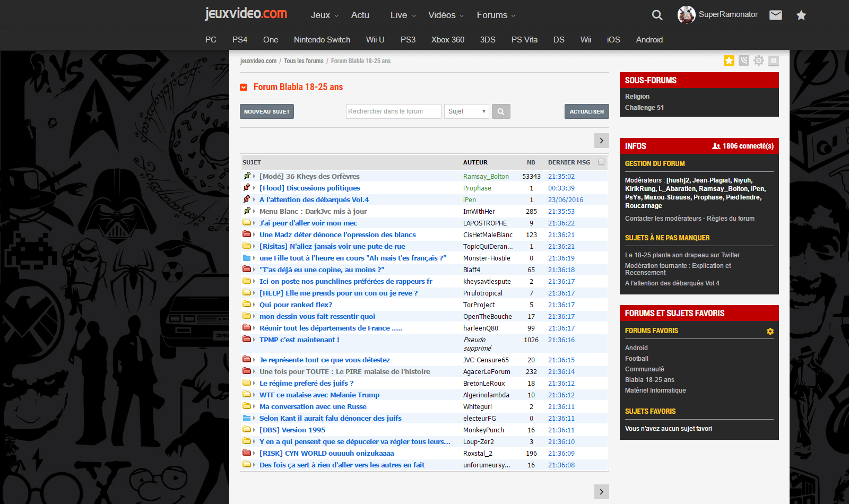The image size is (849, 504).
Task: Click the small grey gear box icon
Action: pos(774,60)
